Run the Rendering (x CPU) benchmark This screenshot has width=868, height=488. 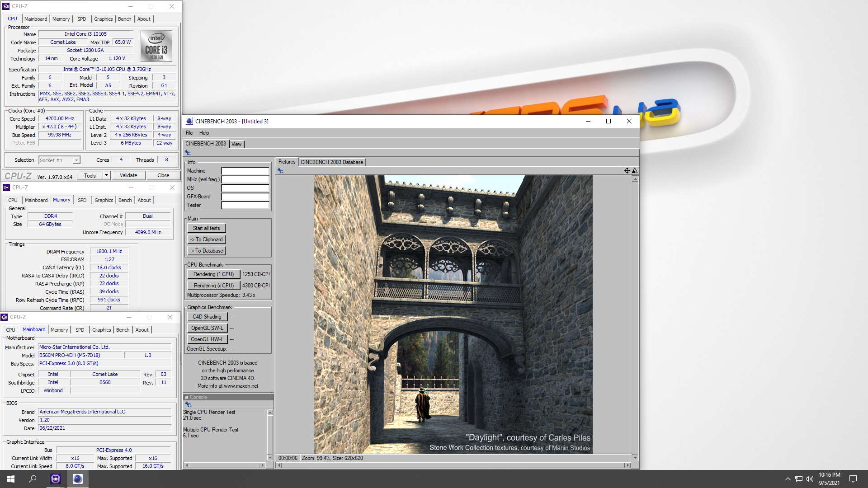214,286
